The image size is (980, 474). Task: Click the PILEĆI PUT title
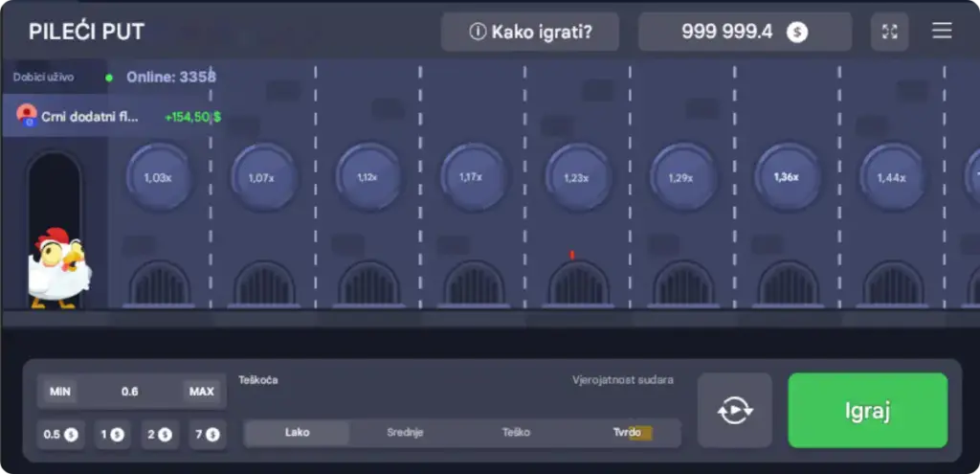[86, 32]
